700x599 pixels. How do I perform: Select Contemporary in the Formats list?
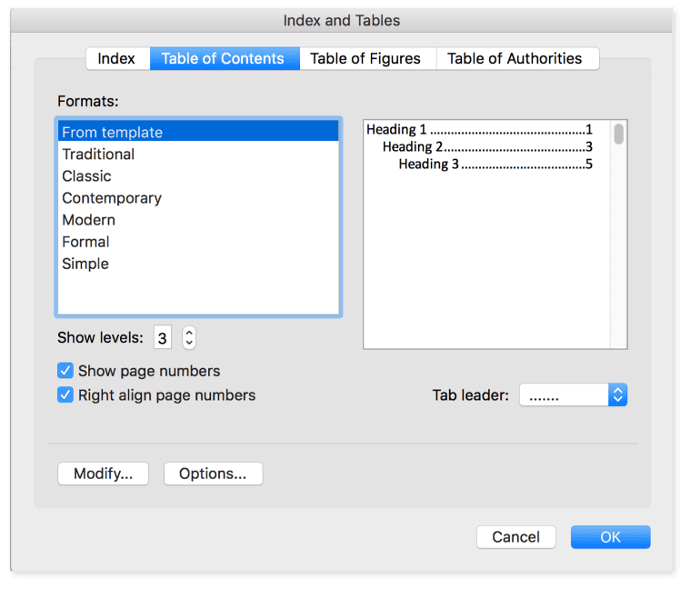(x=112, y=198)
